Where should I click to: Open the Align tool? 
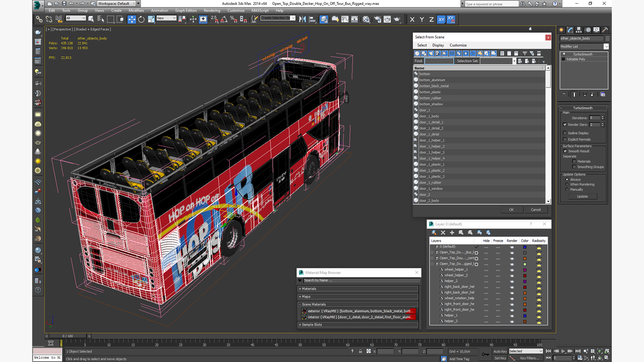point(312,19)
